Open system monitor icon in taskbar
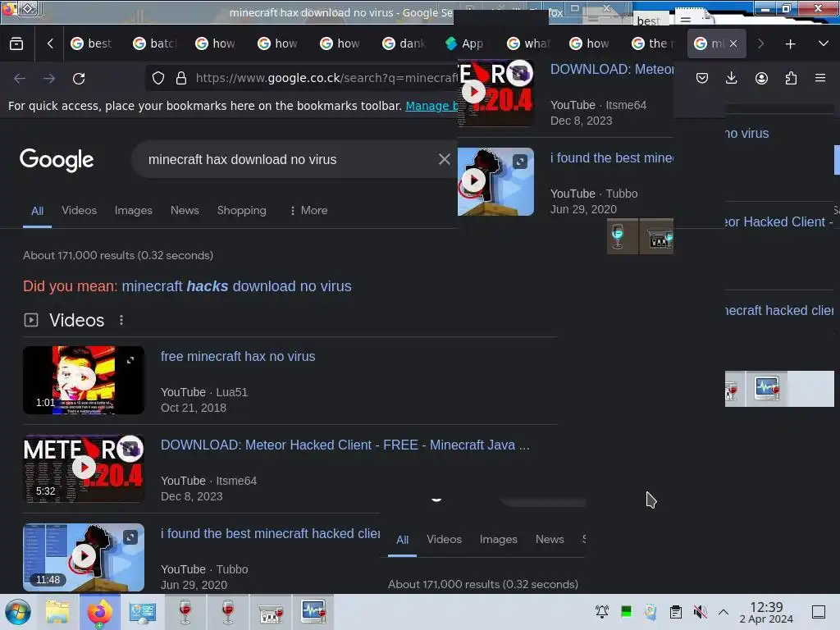 point(313,612)
